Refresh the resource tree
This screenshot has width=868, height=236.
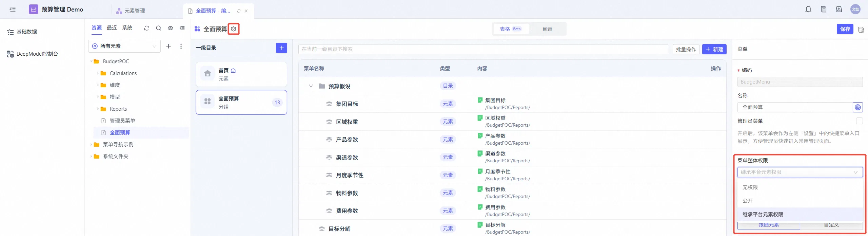click(x=146, y=28)
